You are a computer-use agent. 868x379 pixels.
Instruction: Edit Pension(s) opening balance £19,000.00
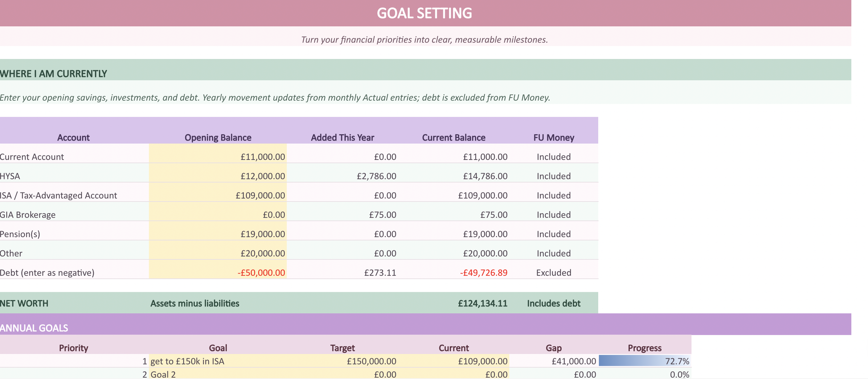(x=218, y=231)
